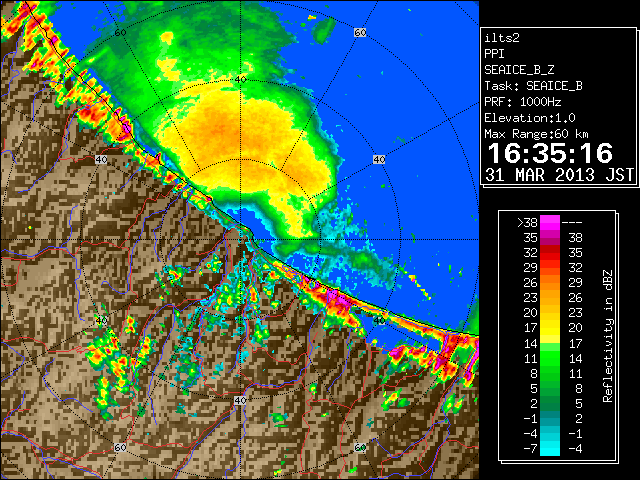Select the 'ilts2' radar name text
Screen dimensions: 640x480
point(502,38)
